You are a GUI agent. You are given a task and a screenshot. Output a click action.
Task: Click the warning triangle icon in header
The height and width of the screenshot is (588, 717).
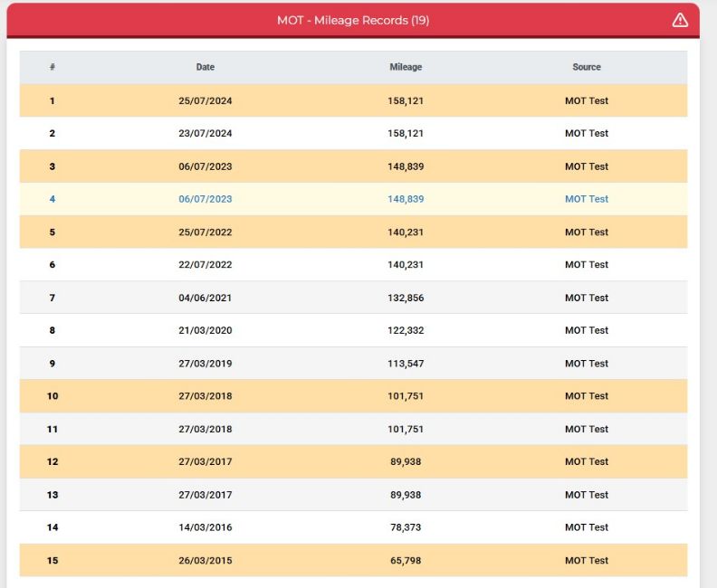coord(680,20)
